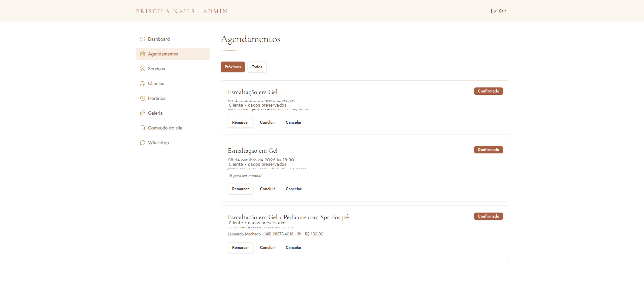Concluir the 08 de outubro appointment
Screen dimensions: 644x299
pos(267,189)
